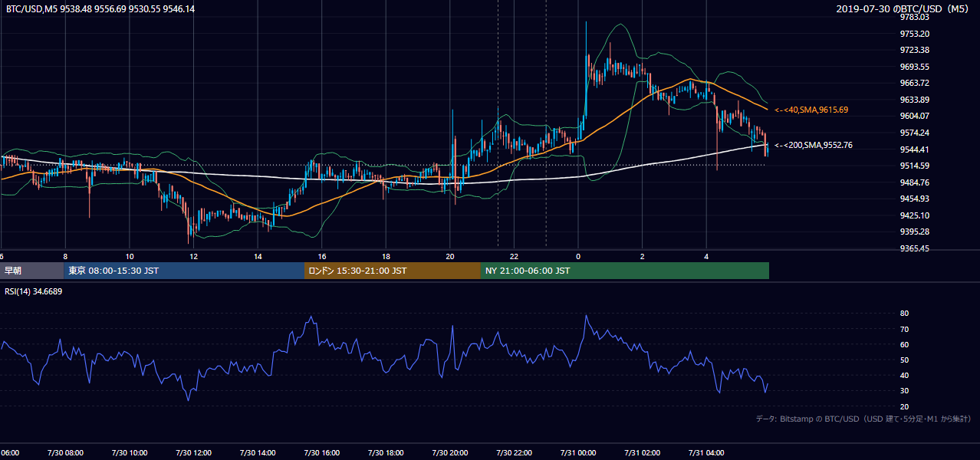The width and height of the screenshot is (980, 460).
Task: Click bottom time label 7/30 10:00
Action: coord(129,453)
